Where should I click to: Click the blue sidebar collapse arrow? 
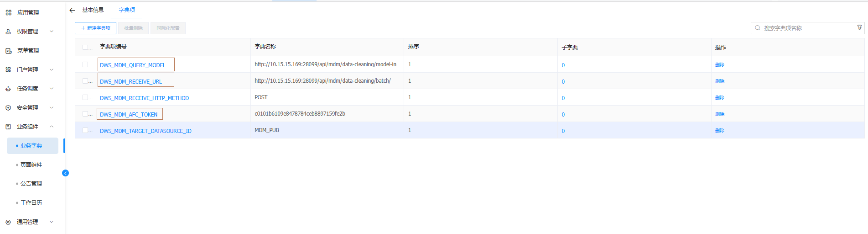tap(65, 173)
